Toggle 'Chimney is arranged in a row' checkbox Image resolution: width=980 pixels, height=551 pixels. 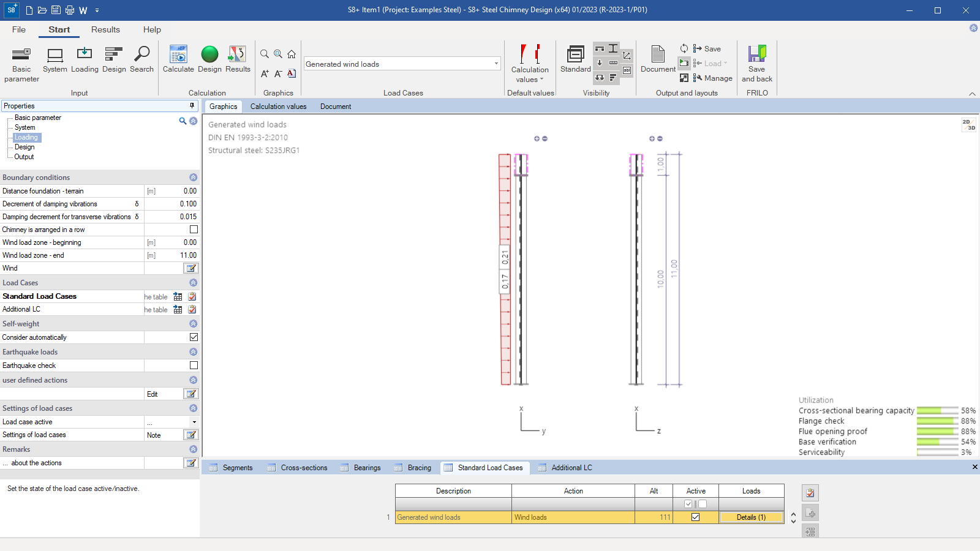tap(194, 230)
